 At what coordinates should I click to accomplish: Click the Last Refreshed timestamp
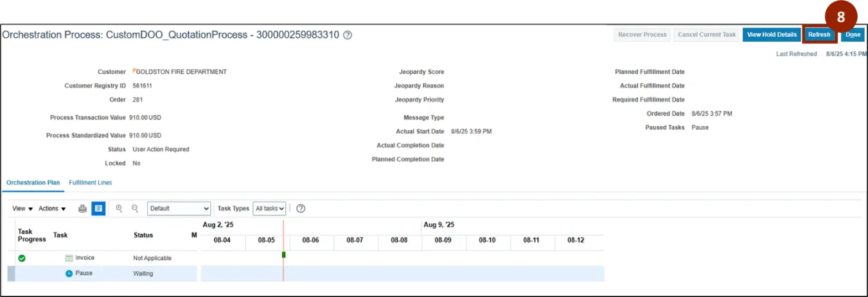coord(846,54)
